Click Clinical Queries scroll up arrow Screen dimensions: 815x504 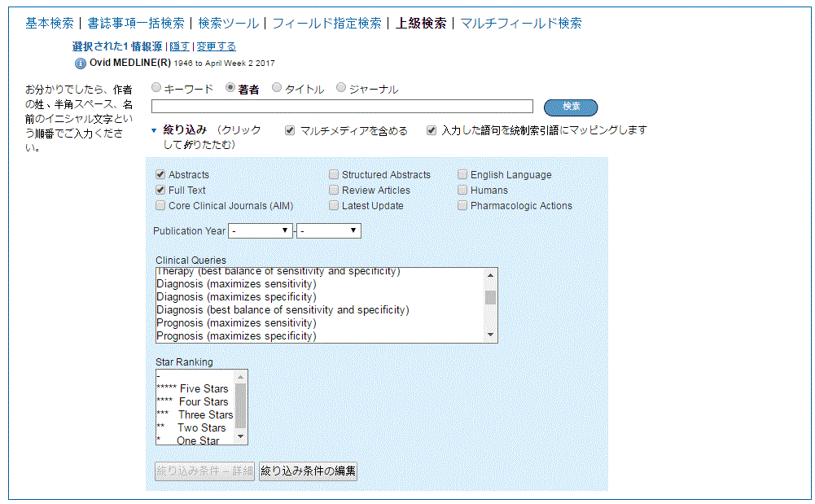click(490, 275)
